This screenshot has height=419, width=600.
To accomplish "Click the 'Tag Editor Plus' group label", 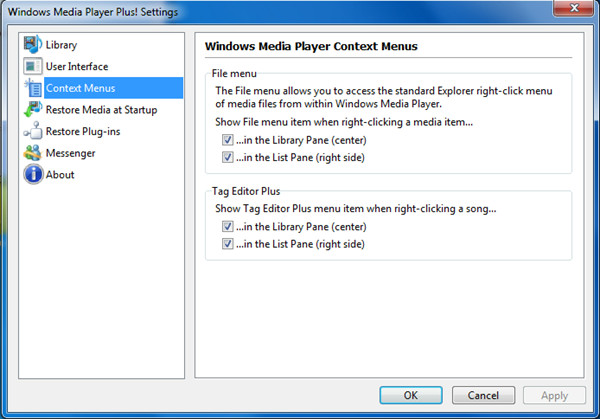I will [246, 191].
